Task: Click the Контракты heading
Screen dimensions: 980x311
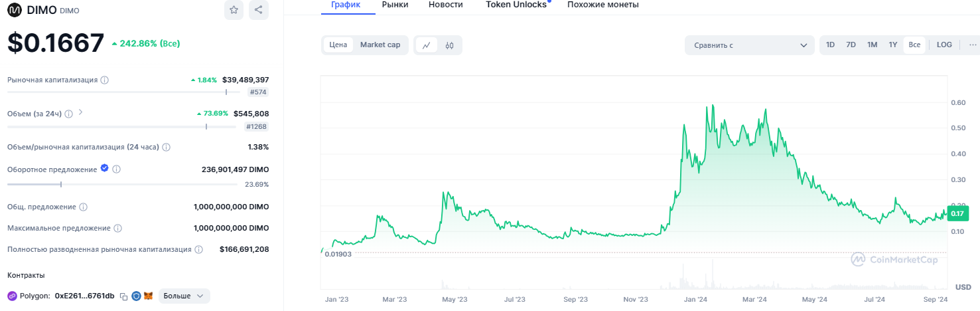Action: point(26,275)
